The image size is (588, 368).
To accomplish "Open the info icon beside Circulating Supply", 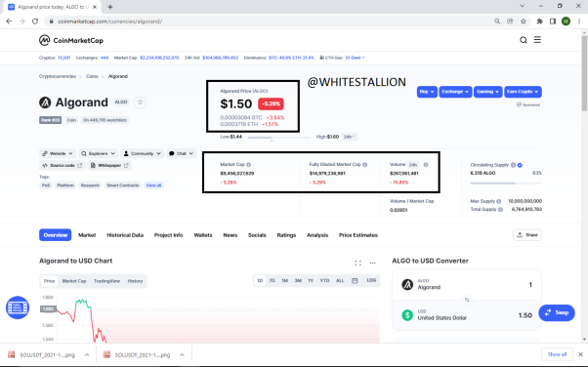I will click(513, 165).
